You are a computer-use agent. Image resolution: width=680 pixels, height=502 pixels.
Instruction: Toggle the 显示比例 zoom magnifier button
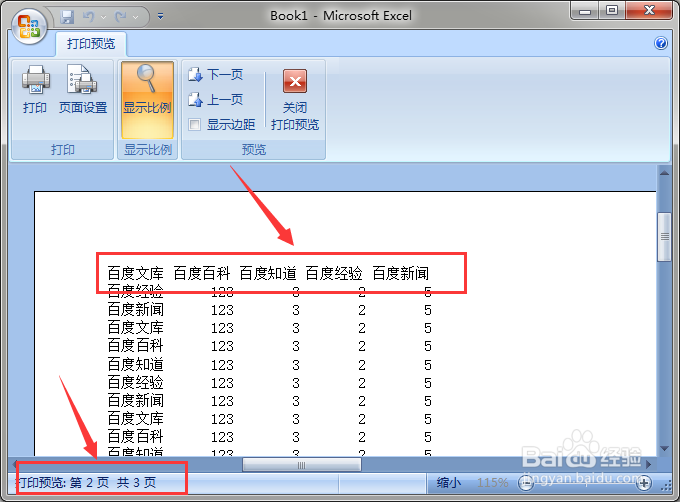[147, 100]
